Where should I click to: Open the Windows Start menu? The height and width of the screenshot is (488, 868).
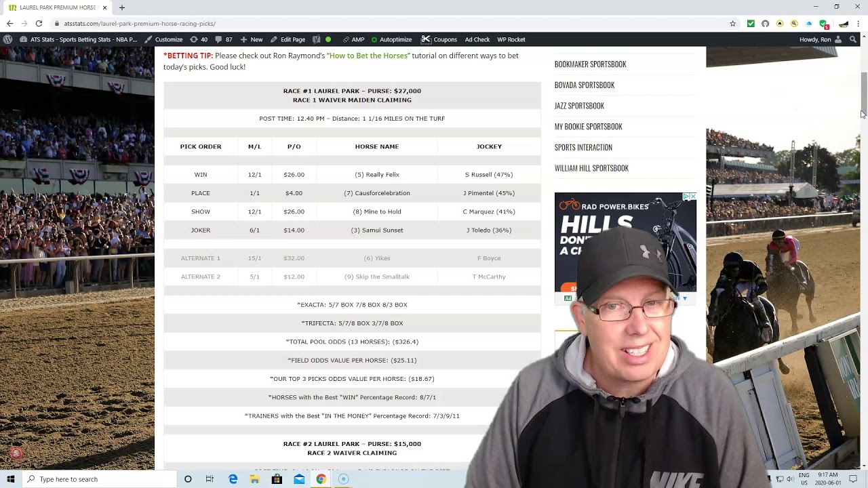pos(11,479)
